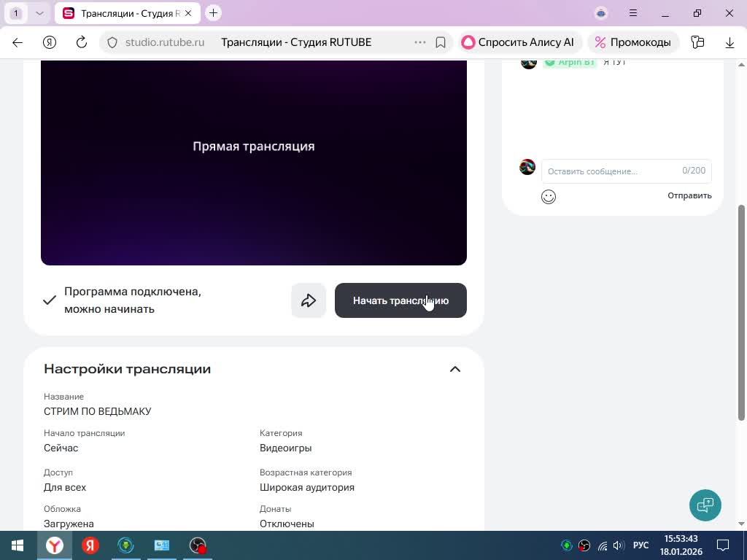The width and height of the screenshot is (747, 560).
Task: Reload the page with refresh icon
Action: click(82, 42)
